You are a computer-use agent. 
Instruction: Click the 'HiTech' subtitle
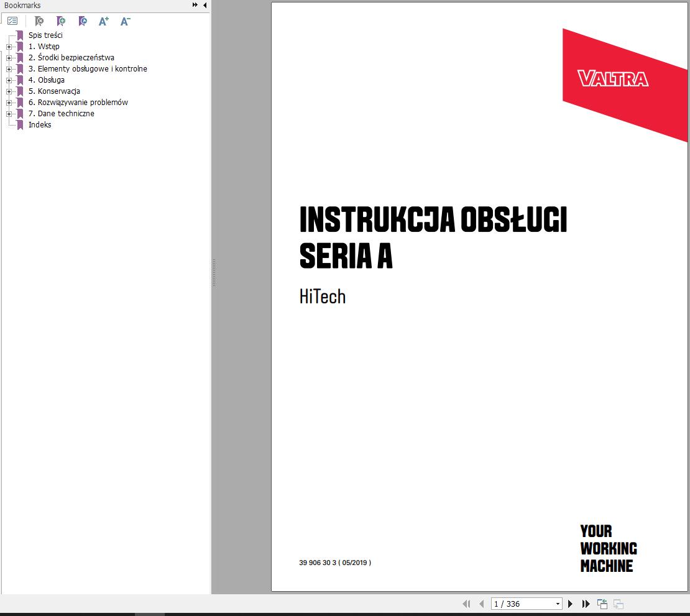point(323,297)
